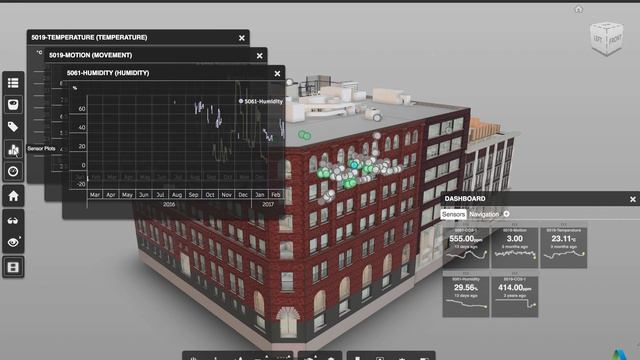Open the gauge dashboard sidebar icon
The width and height of the screenshot is (640, 360).
(13, 171)
